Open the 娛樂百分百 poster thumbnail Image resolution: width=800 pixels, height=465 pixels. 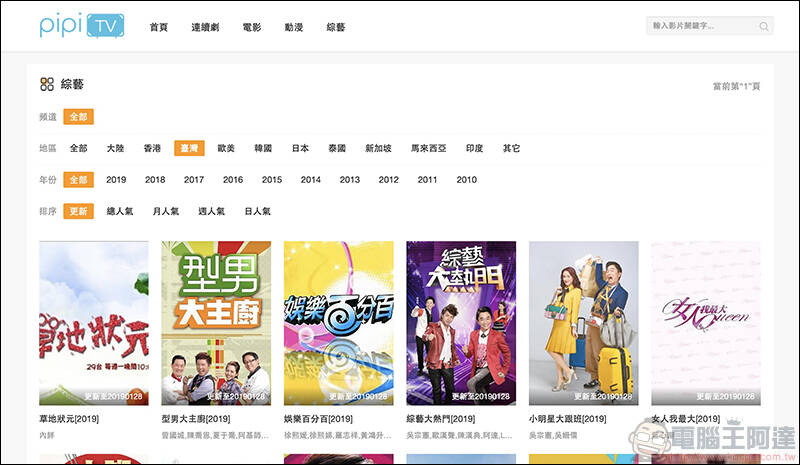(339, 323)
